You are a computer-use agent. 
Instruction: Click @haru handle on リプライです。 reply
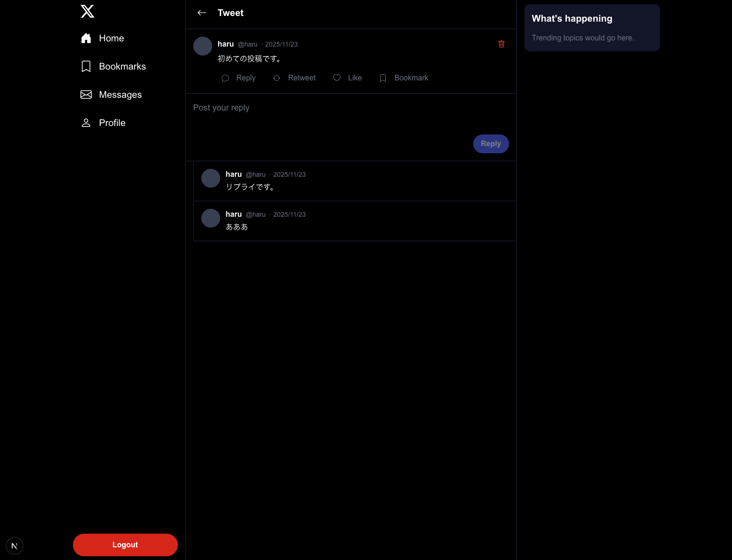pyautogui.click(x=255, y=174)
